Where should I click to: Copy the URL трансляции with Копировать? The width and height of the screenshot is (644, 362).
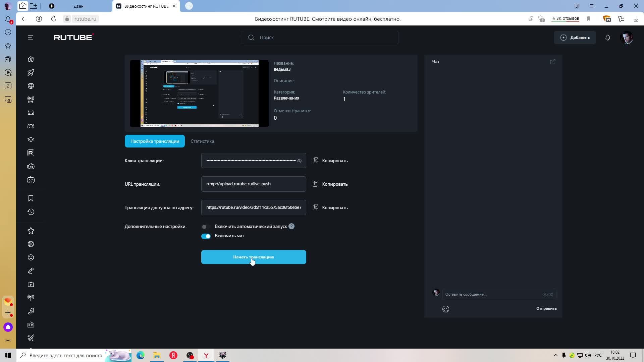click(x=330, y=184)
